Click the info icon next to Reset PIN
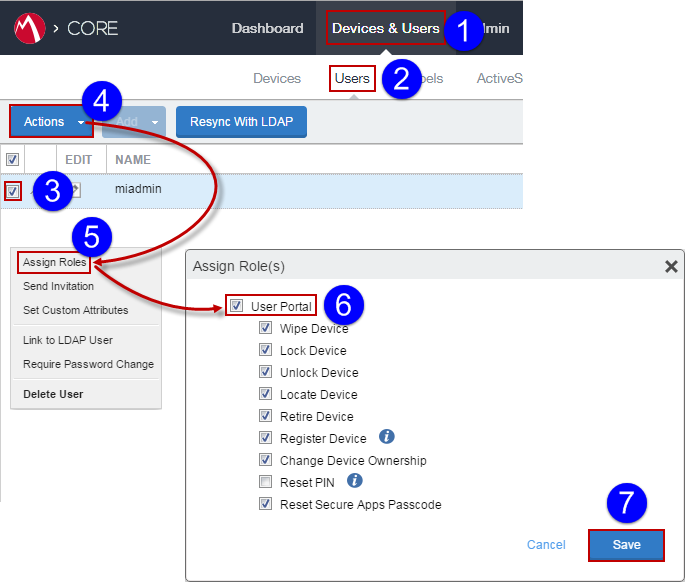Viewport: 685px width, 582px height. pos(355,481)
